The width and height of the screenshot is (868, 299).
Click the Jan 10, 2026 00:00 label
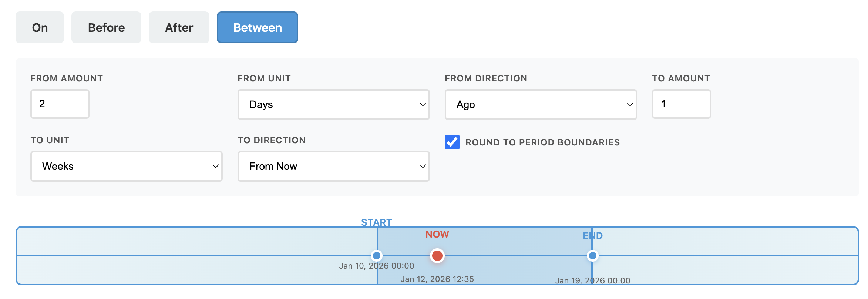point(377,265)
